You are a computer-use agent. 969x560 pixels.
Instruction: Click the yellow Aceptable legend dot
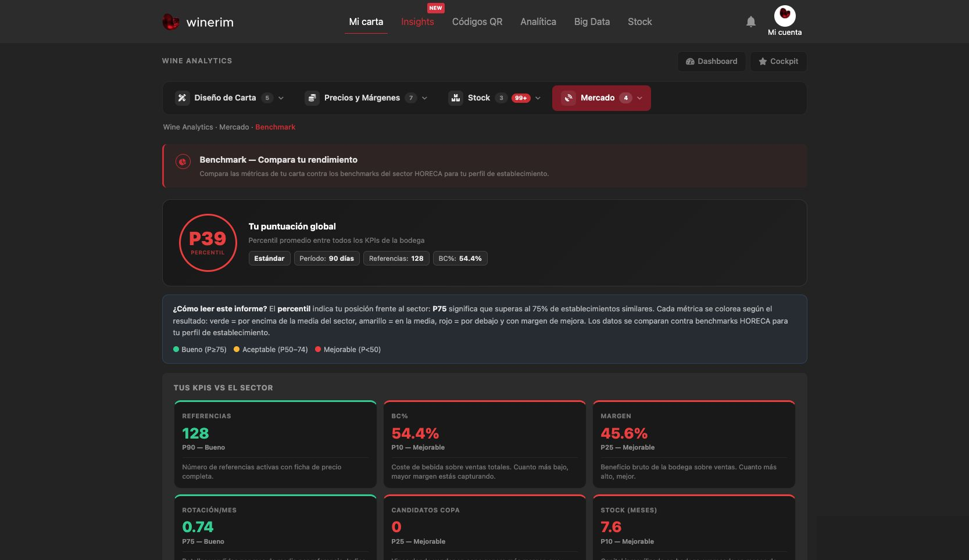[237, 350]
